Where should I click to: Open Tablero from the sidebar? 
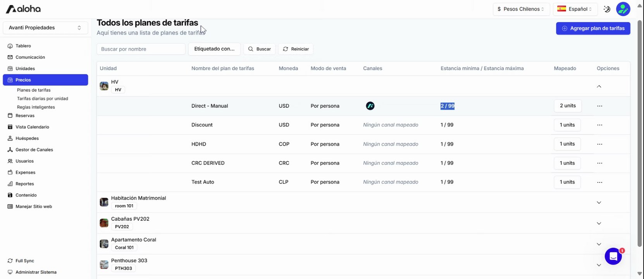click(x=23, y=46)
